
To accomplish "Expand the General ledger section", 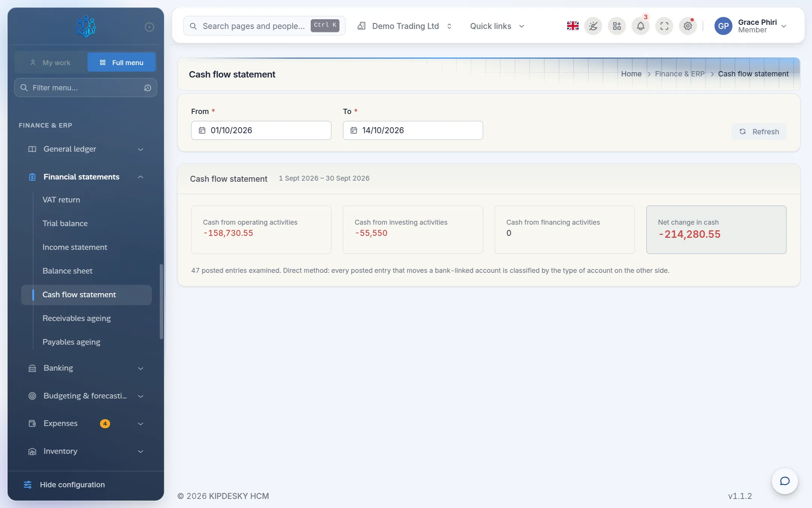I will [x=86, y=149].
